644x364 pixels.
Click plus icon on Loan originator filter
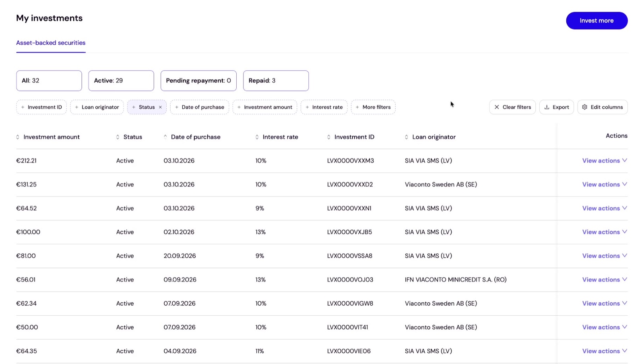76,107
